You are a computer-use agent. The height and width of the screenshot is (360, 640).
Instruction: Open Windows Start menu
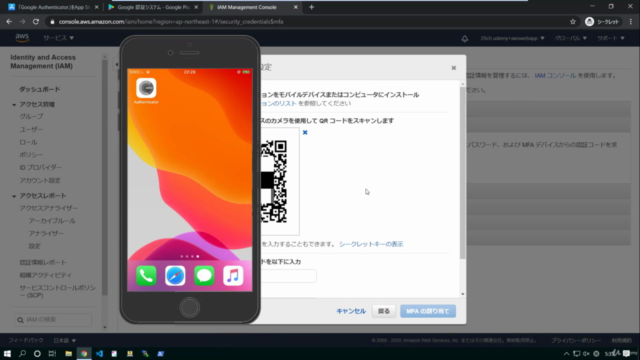pyautogui.click(x=7, y=353)
